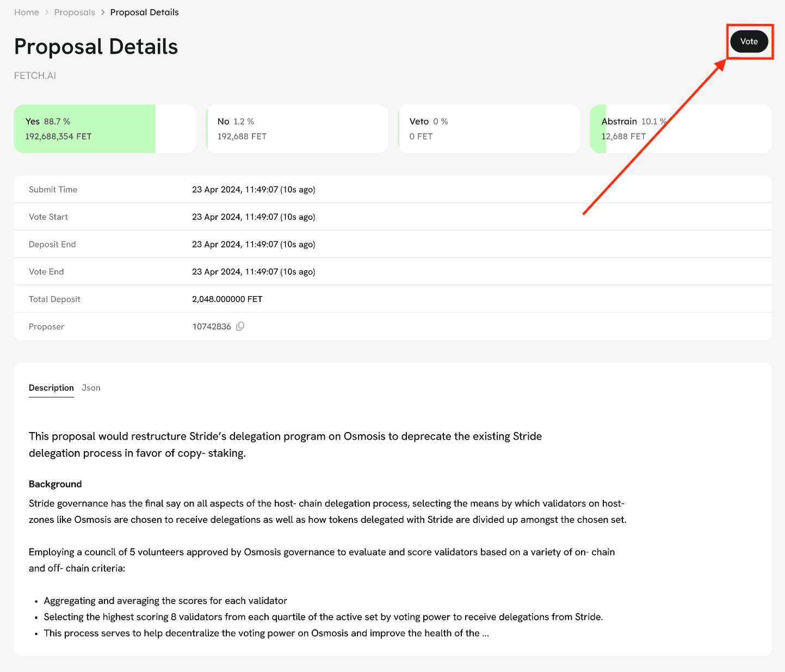Go to Home in the breadcrumb
Viewport: 785px width, 672px height.
coord(26,12)
